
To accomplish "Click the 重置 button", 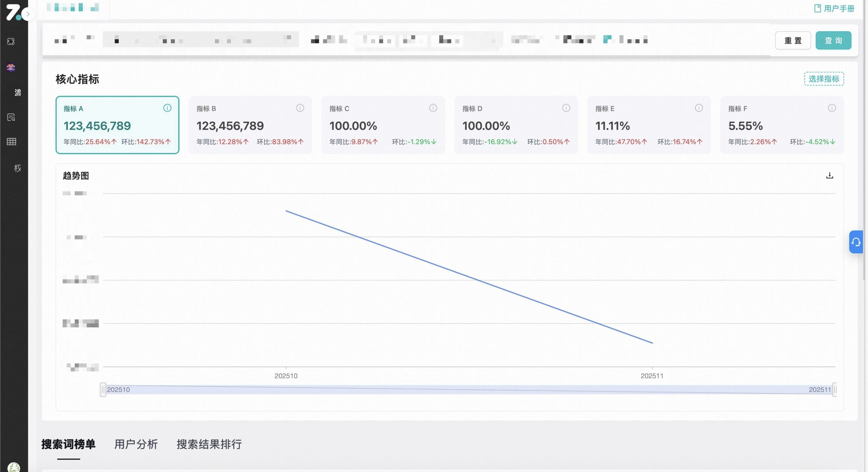I will pyautogui.click(x=793, y=40).
